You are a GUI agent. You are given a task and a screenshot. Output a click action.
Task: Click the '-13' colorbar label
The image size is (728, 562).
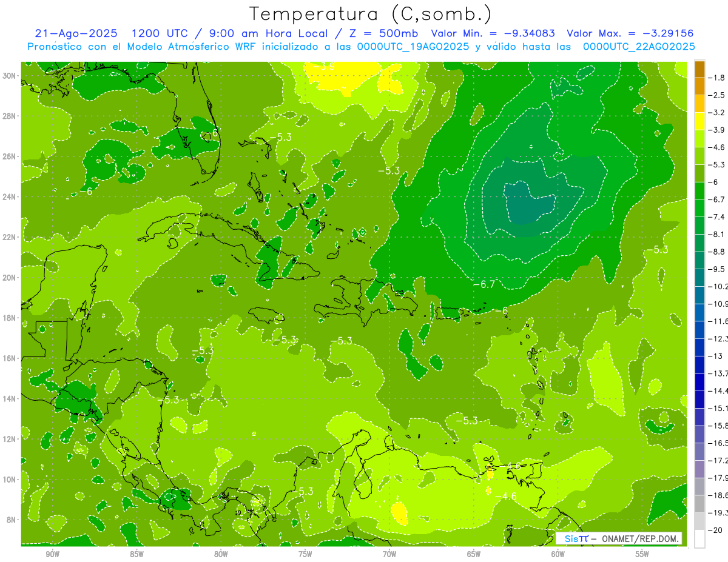pyautogui.click(x=715, y=356)
